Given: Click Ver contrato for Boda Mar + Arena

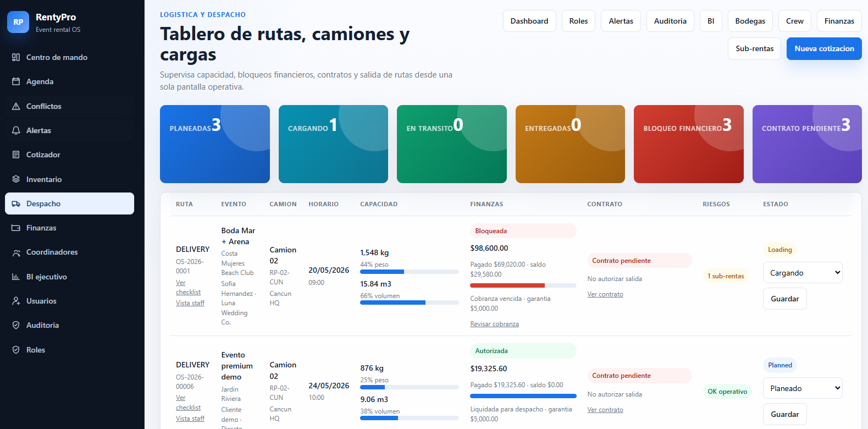Looking at the screenshot, I should click(x=605, y=294).
